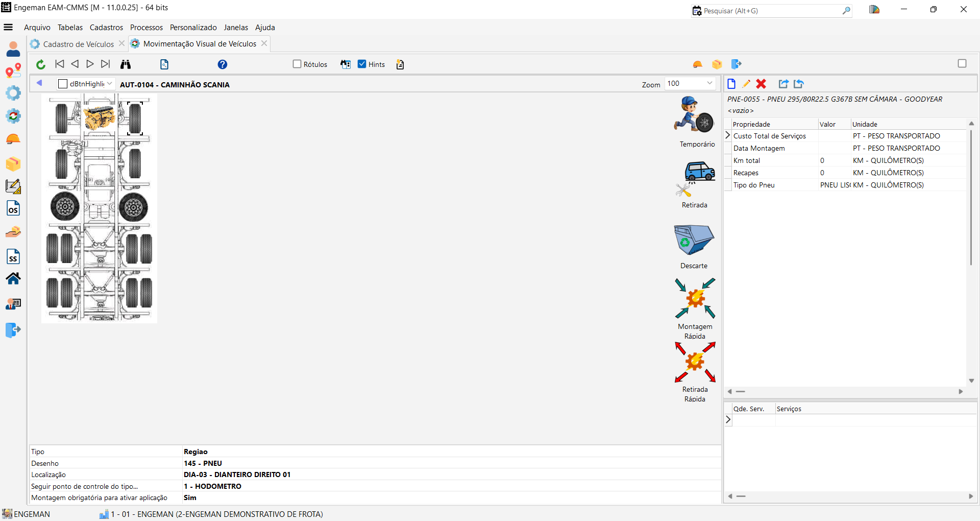Image resolution: width=980 pixels, height=521 pixels.
Task: Open the blue help question mark
Action: pyautogui.click(x=222, y=64)
